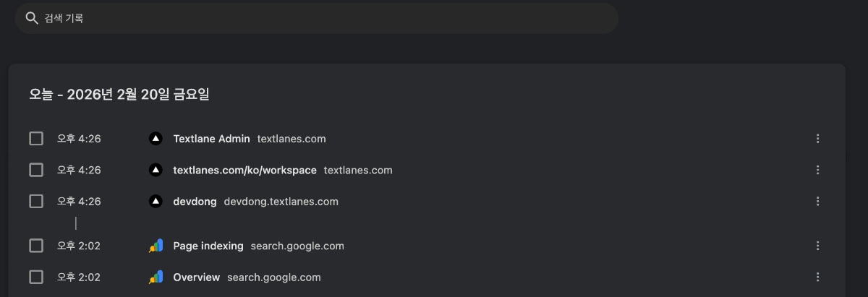
Task: Open more actions for Textlane Admin
Action: pyautogui.click(x=817, y=139)
